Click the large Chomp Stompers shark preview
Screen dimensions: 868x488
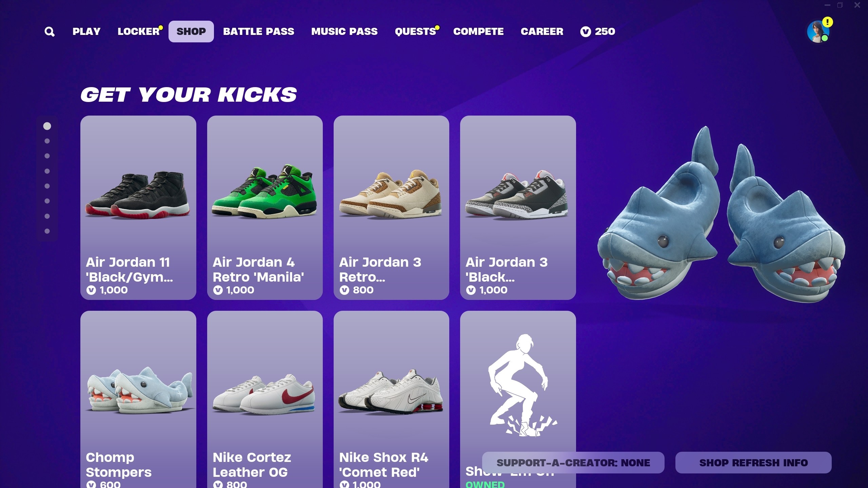721,215
